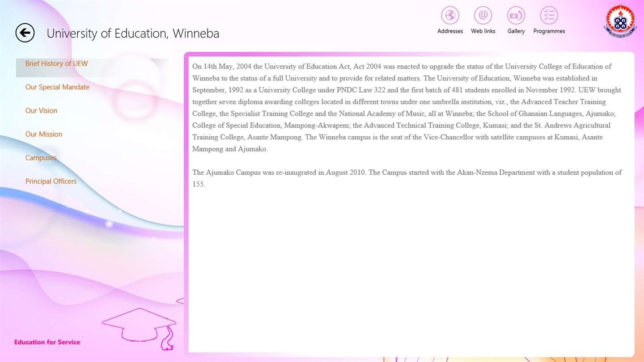Open the Programmes checklist icon
Image resolution: width=644 pixels, height=362 pixels.
pyautogui.click(x=549, y=16)
